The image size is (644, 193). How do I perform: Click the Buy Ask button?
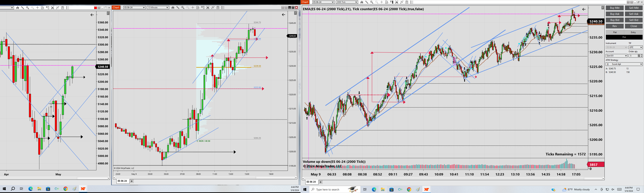coord(615,14)
